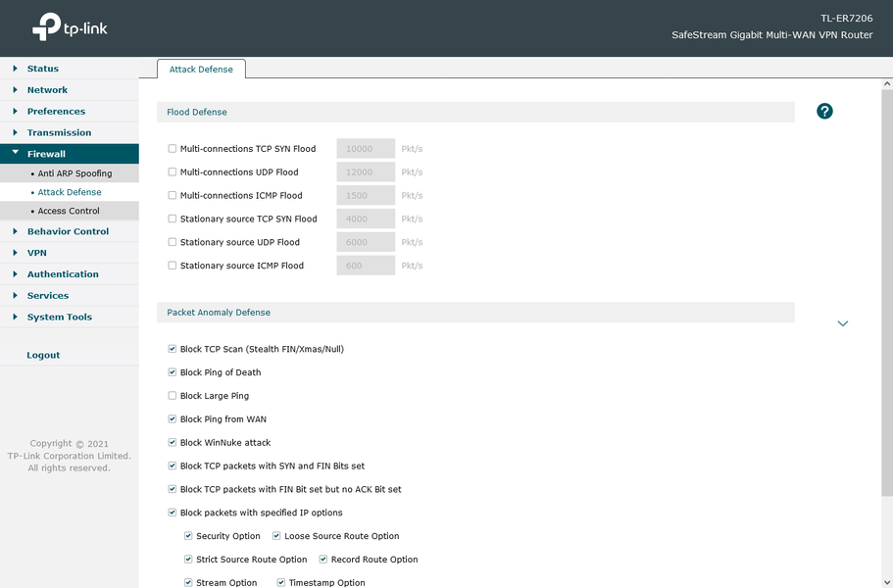Click the TL-ER7206 model text

[x=846, y=19]
